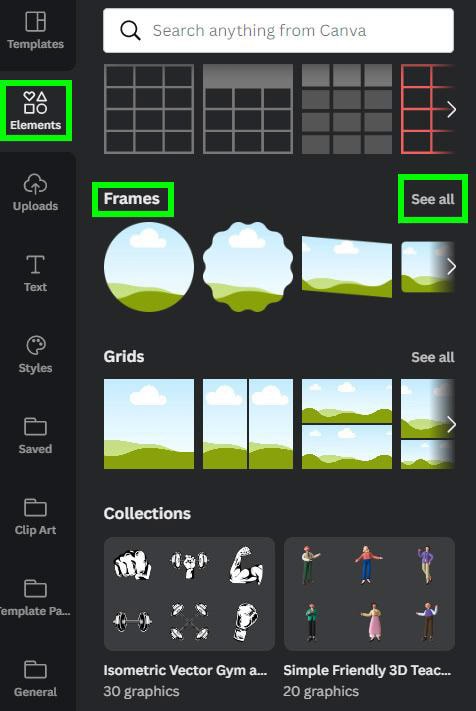Choose the two-column grid thumbnail

(x=248, y=424)
